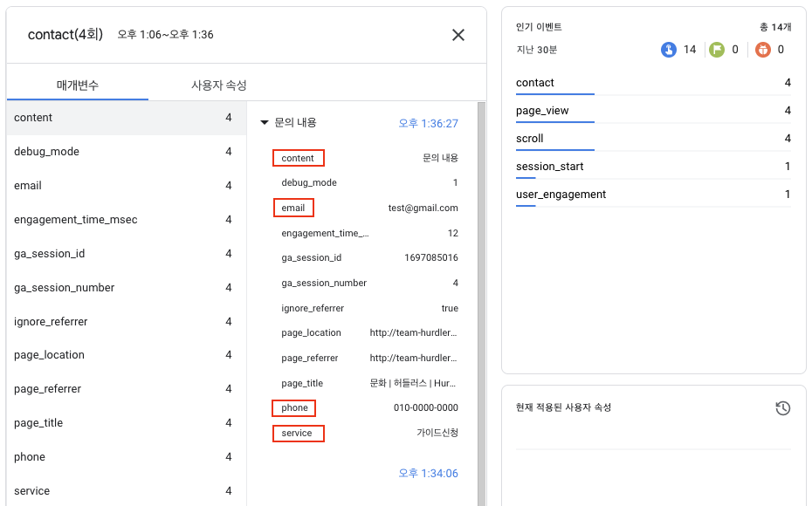Click the green flag conversions icon

[x=717, y=50]
